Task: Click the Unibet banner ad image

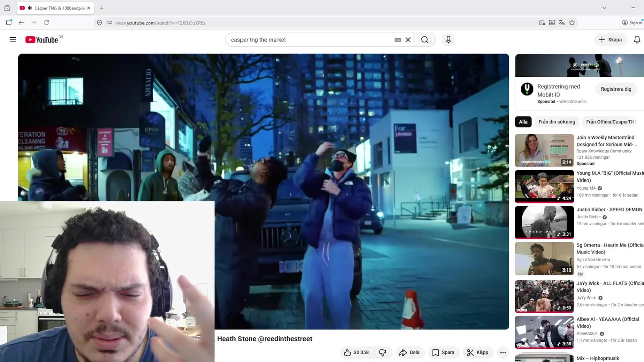Action: pyautogui.click(x=580, y=66)
